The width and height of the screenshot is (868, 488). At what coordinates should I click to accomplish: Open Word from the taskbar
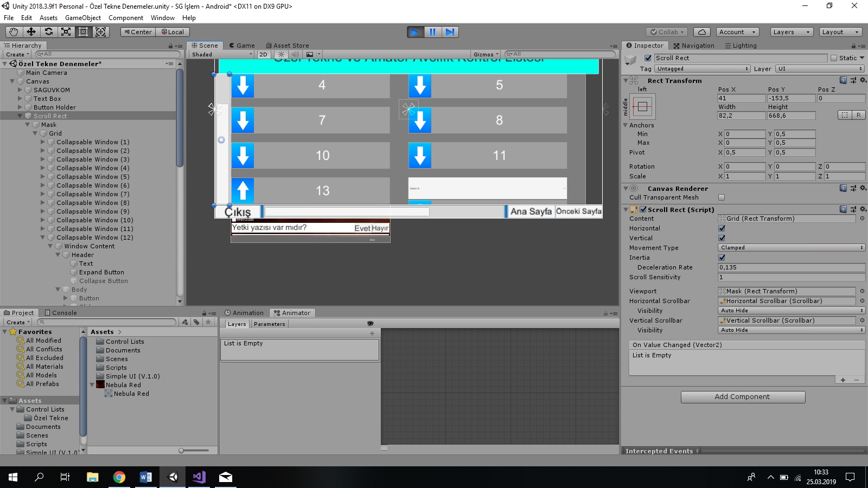coord(146,477)
